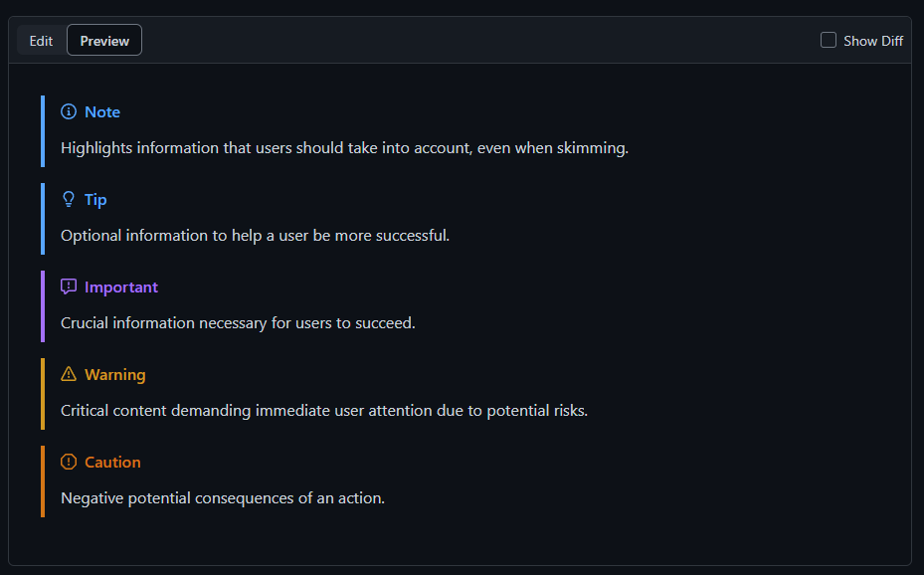This screenshot has height=575, width=924.
Task: Click the sentence starting "Highlights information that users"
Action: pyautogui.click(x=344, y=148)
